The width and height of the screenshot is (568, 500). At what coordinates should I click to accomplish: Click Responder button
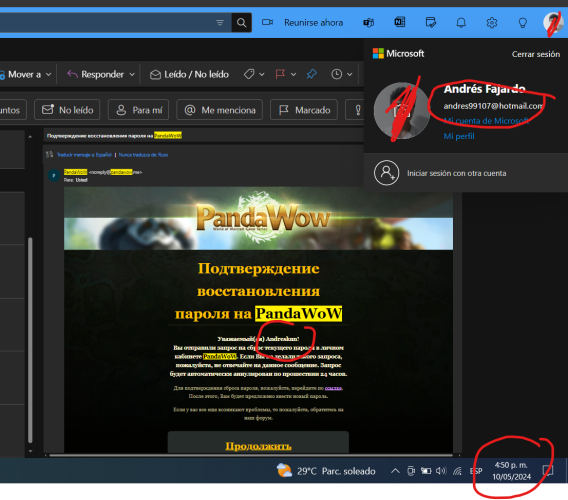(x=96, y=74)
